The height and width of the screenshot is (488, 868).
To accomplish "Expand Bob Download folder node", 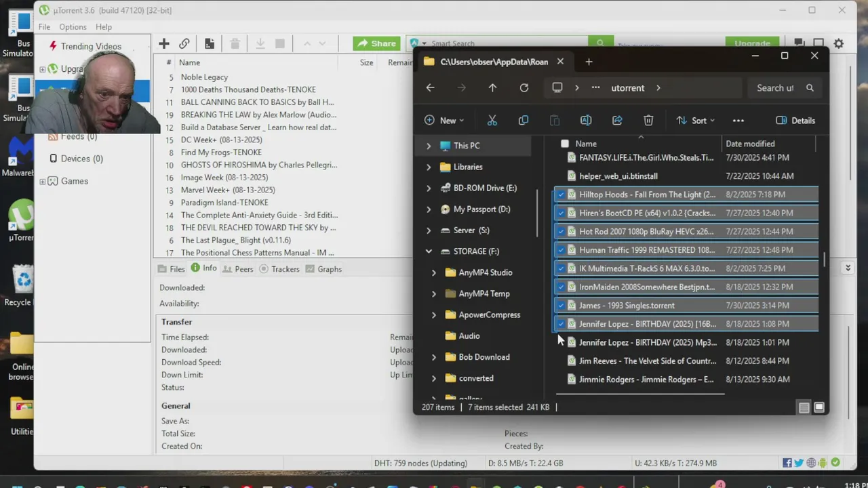I will pyautogui.click(x=434, y=357).
